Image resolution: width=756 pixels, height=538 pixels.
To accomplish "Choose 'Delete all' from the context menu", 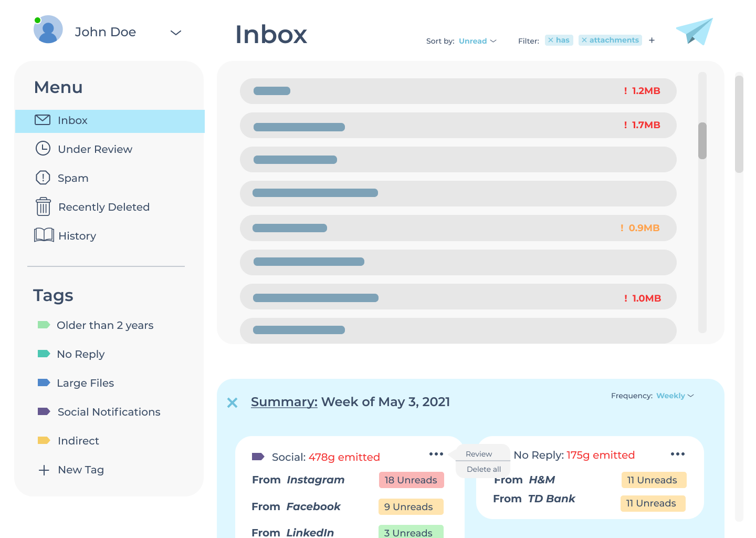I will click(x=483, y=469).
